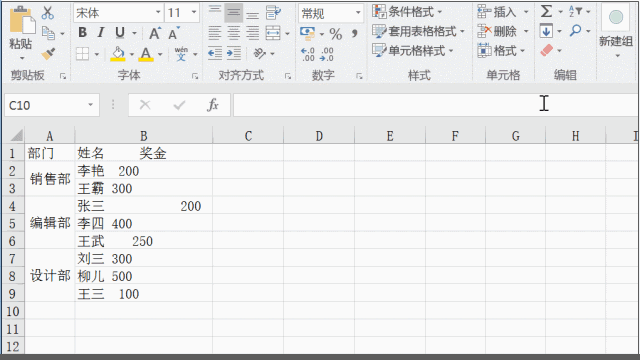The image size is (640, 360).
Task: Align text right icon
Action: [x=253, y=33]
